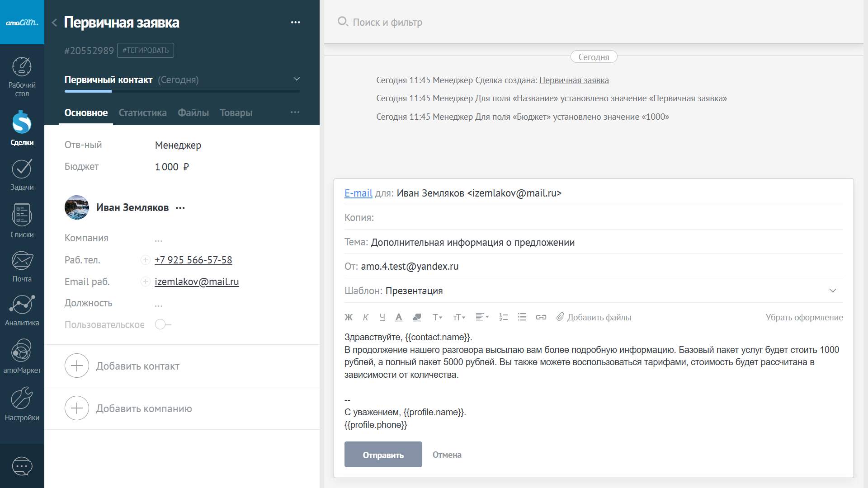Screen dimensions: 868x488
Task: Add another work phone plus button
Action: [145, 260]
